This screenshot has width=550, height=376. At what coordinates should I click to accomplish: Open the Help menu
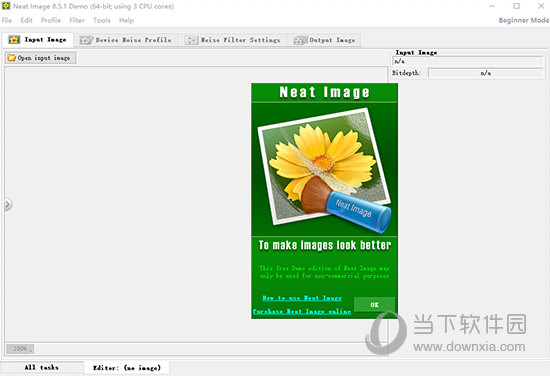(x=126, y=20)
